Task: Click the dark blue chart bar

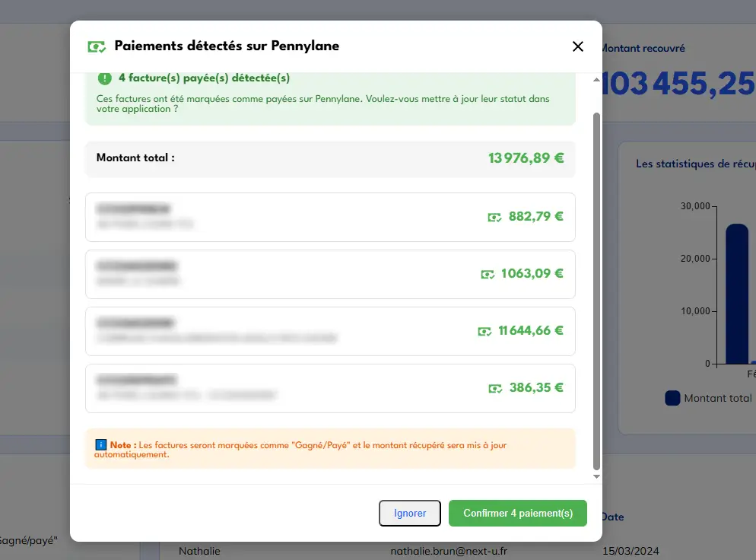Action: [736, 294]
